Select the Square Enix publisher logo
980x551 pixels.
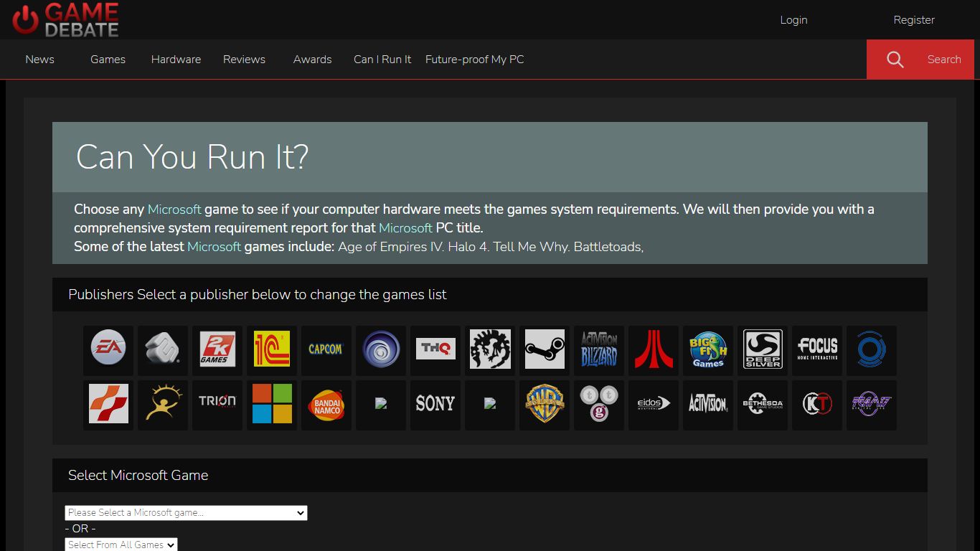click(163, 349)
